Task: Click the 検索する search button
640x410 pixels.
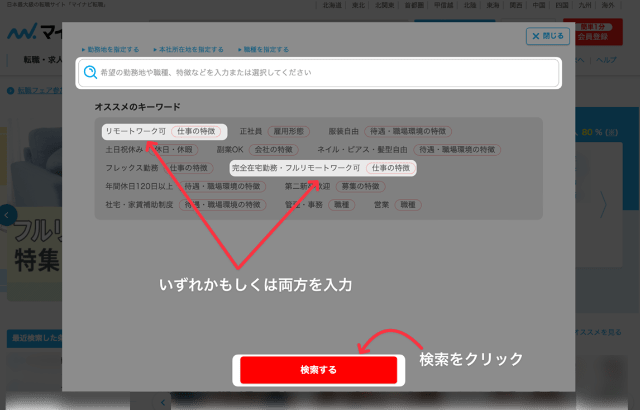Action: pos(318,370)
